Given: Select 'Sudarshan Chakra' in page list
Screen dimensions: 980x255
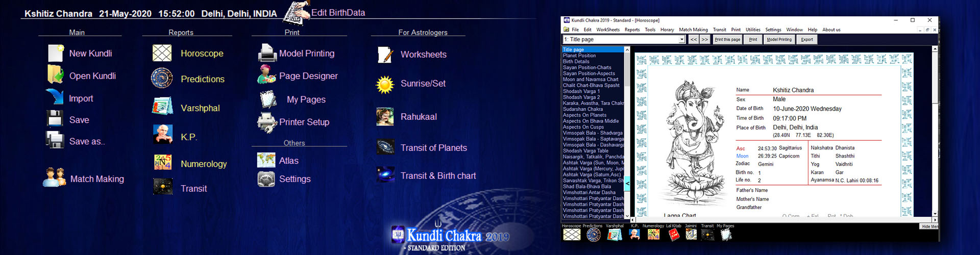Looking at the screenshot, I should (593, 109).
